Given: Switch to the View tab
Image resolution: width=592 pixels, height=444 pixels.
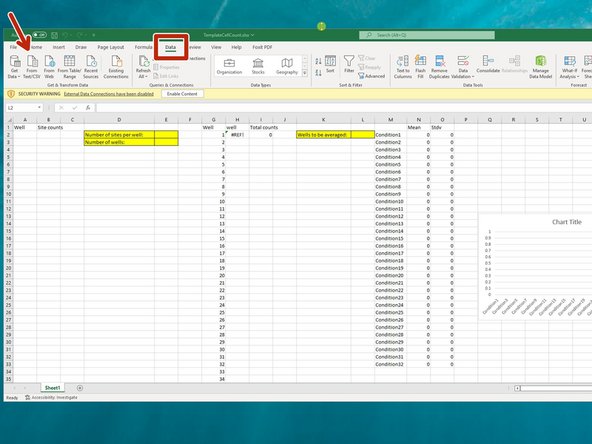Looking at the screenshot, I should (x=216, y=47).
